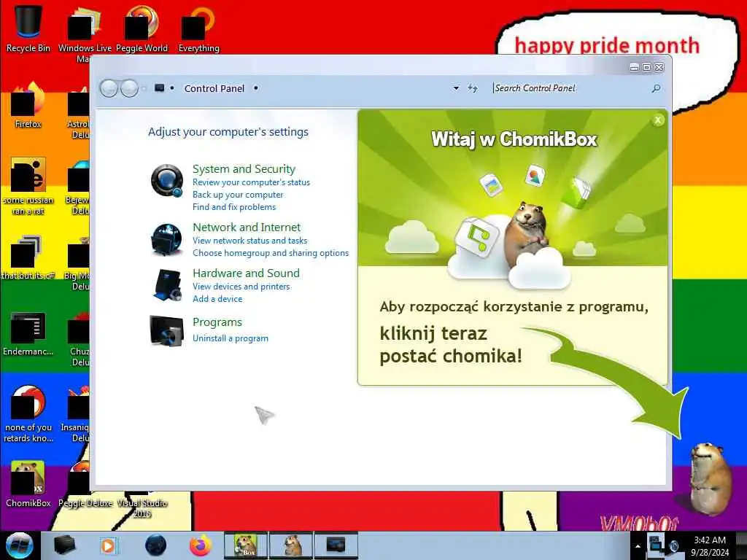This screenshot has width=747, height=560.
Task: Click the Add a device link
Action: click(x=217, y=298)
